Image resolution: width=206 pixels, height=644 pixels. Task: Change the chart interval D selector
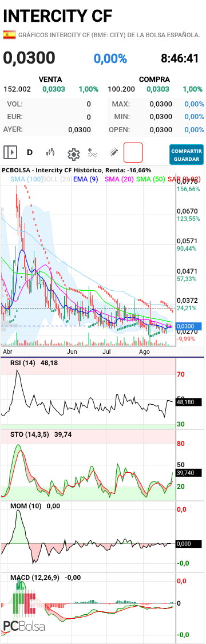coord(30,153)
